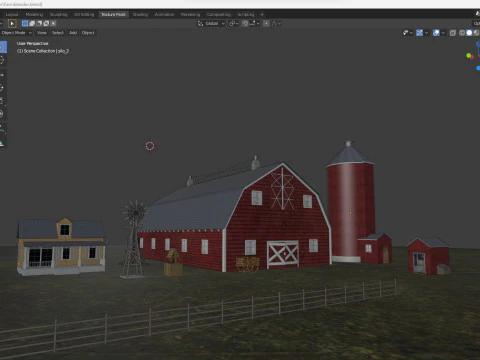Viewport: 480px width, 360px height.
Task: Add a new workspace with plus button
Action: coord(262,14)
